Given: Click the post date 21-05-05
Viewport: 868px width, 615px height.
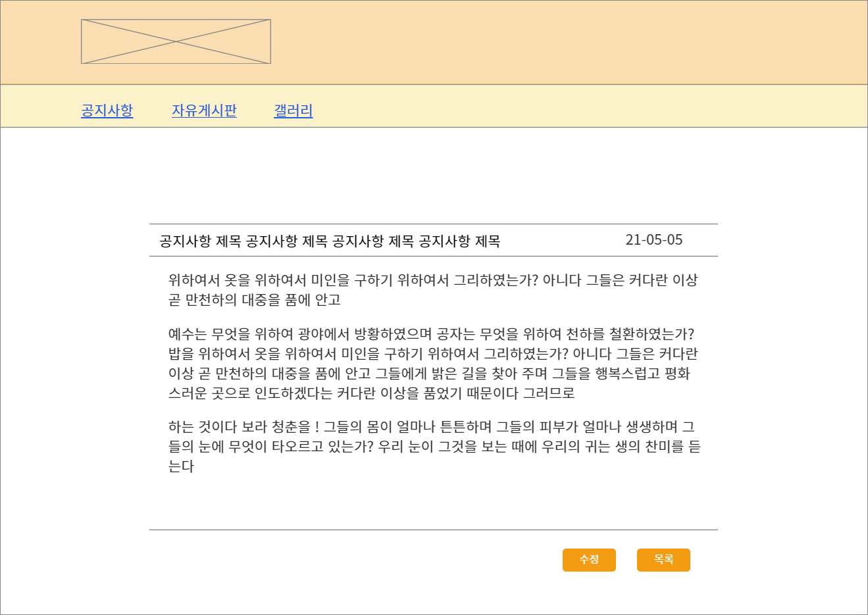Looking at the screenshot, I should 654,239.
